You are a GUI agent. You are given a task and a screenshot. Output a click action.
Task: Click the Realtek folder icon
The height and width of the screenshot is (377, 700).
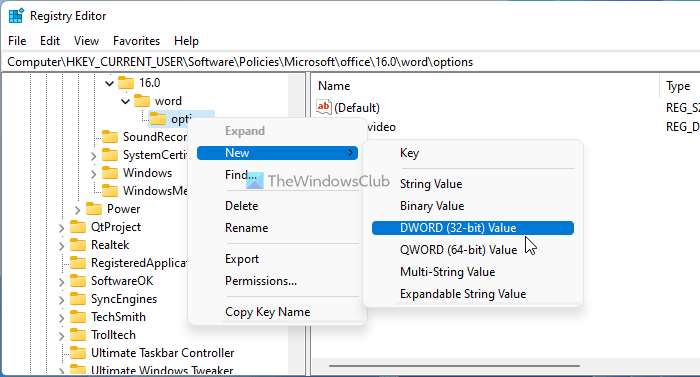pos(78,245)
